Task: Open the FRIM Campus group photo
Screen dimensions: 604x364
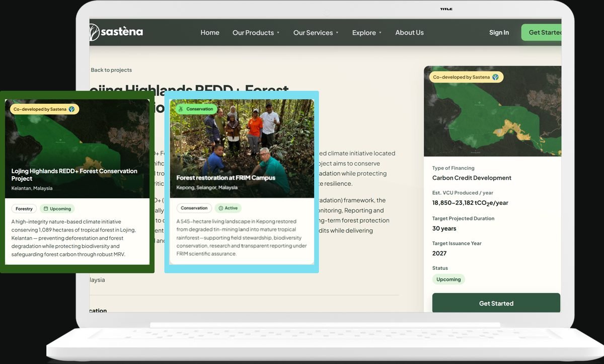Action: pos(242,148)
